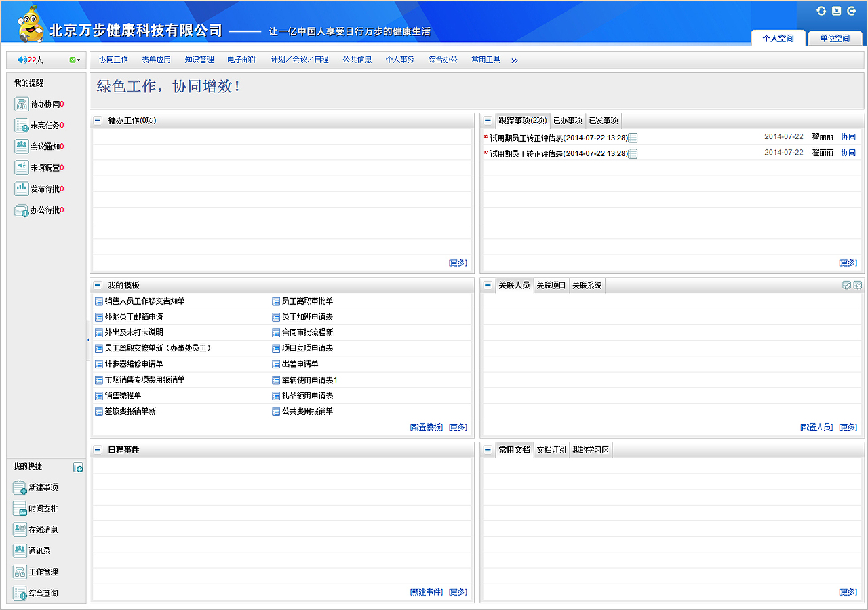This screenshot has width=868, height=610.
Task: Open the 表单应用 menu
Action: point(157,60)
